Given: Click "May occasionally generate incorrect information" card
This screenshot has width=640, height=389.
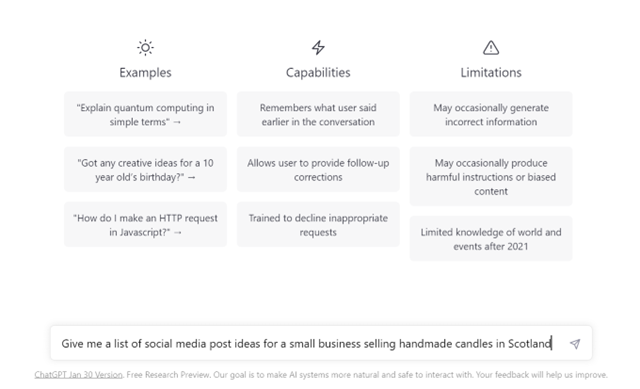Looking at the screenshot, I should pos(491,114).
